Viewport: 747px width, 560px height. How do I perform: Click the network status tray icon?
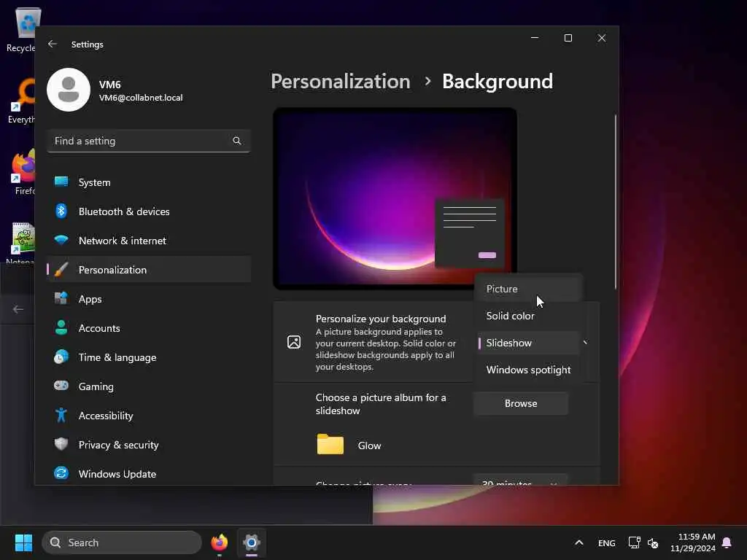point(634,542)
